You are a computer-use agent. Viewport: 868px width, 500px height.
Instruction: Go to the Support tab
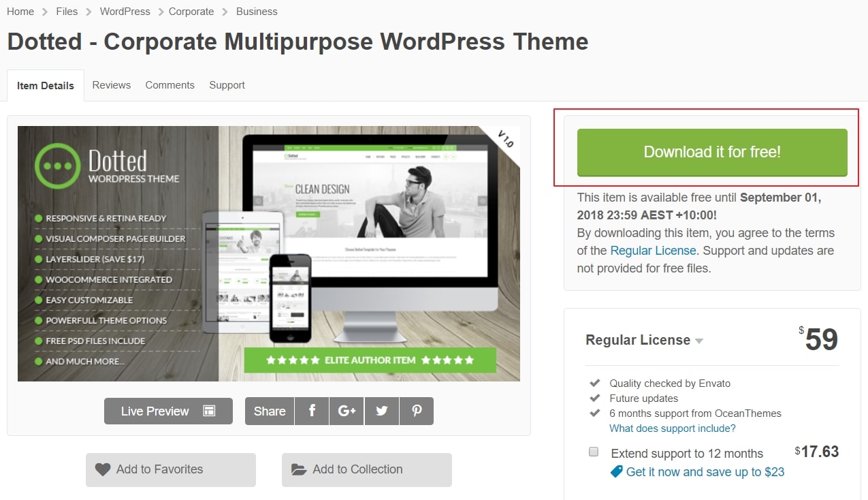coord(227,85)
